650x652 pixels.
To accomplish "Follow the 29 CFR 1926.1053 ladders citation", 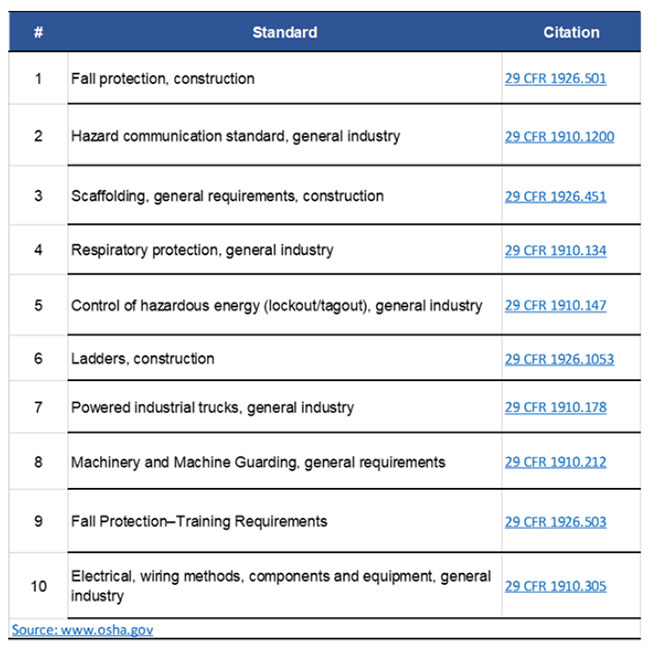I will [559, 359].
